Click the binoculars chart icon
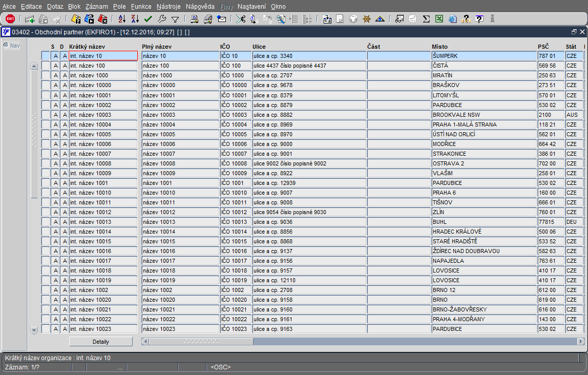 point(400,19)
